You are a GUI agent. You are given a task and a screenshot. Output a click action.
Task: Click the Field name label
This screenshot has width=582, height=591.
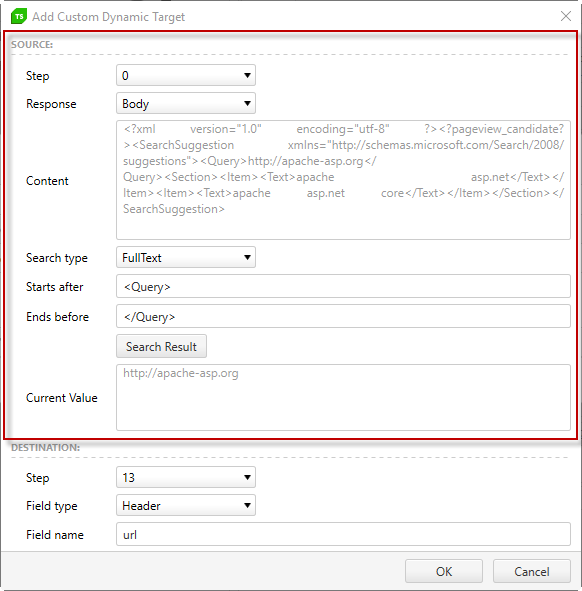(55, 534)
